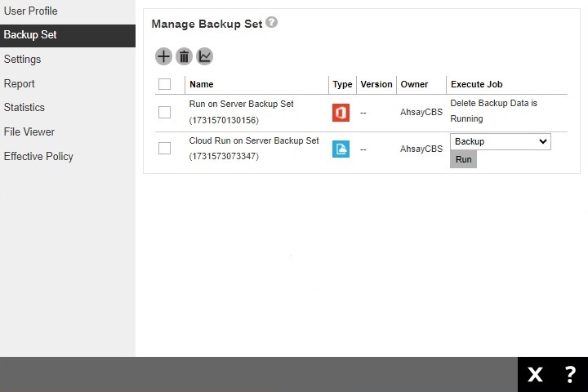Image resolution: width=588 pixels, height=392 pixels.
Task: Open the help icon next to Manage Backup Set
Action: coord(271,22)
